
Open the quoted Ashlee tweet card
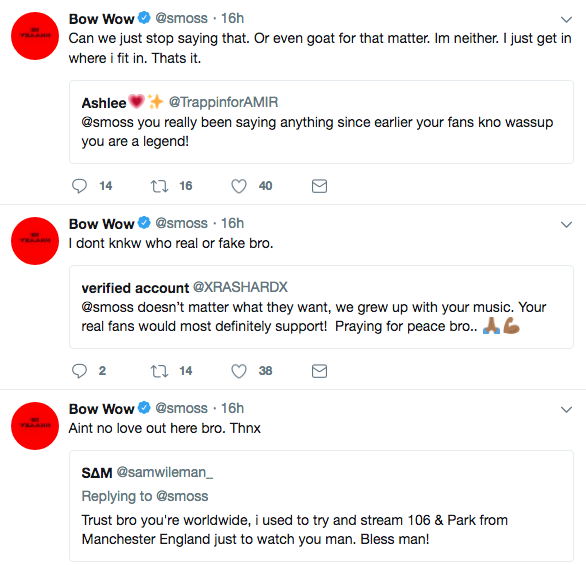(x=321, y=122)
